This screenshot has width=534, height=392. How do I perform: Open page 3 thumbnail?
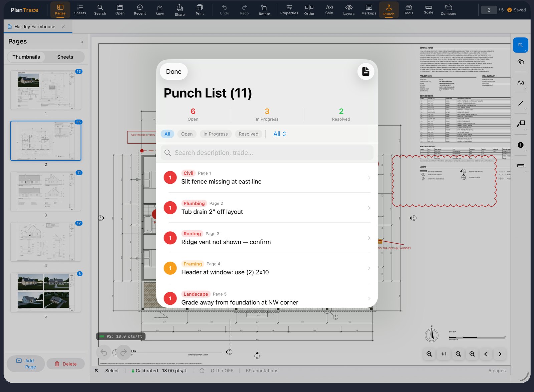click(x=46, y=191)
